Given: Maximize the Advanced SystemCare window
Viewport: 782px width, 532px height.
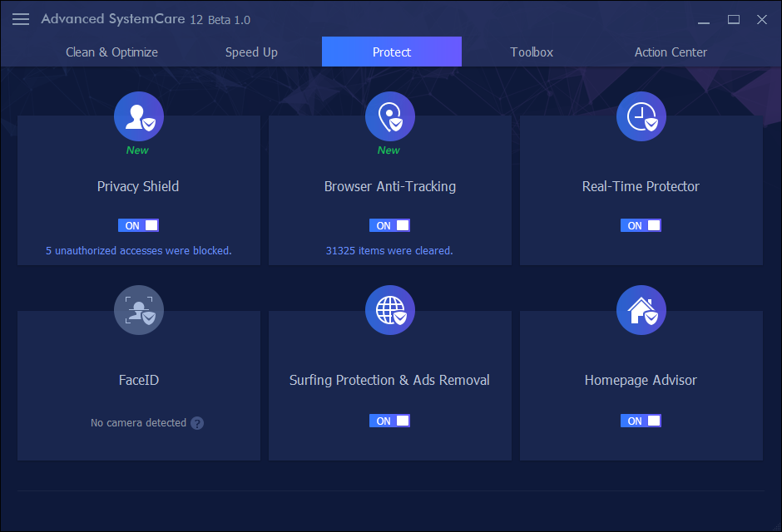Looking at the screenshot, I should point(734,19).
